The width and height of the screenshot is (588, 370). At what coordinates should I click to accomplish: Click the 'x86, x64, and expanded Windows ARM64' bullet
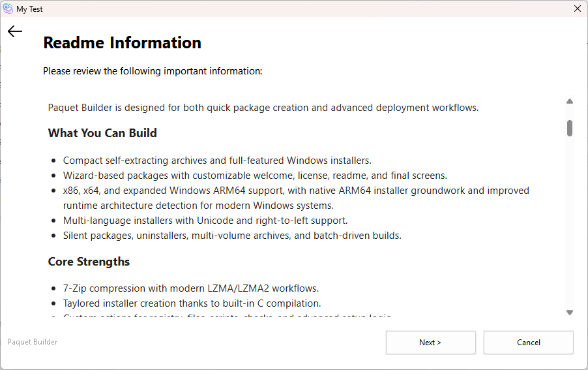[296, 198]
